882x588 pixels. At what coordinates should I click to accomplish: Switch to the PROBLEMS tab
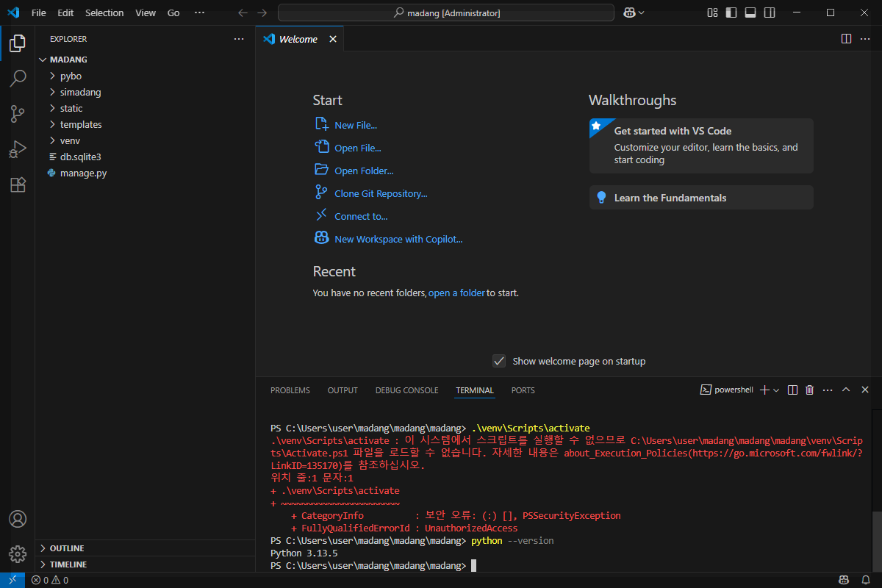click(x=290, y=390)
